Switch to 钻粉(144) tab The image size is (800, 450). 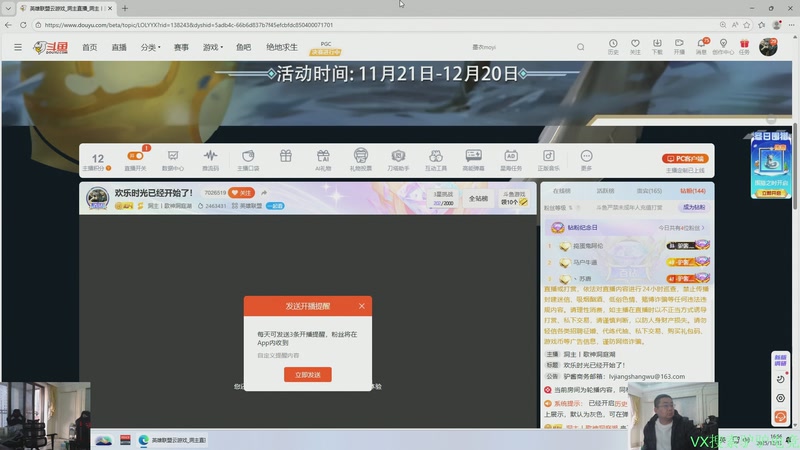(692, 191)
